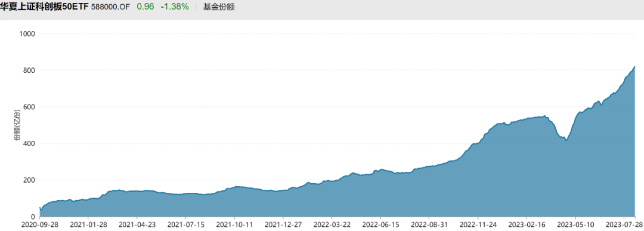The image size is (644, 231).
Task: Click the 2022-11-24 date axis label
Action: tap(478, 226)
